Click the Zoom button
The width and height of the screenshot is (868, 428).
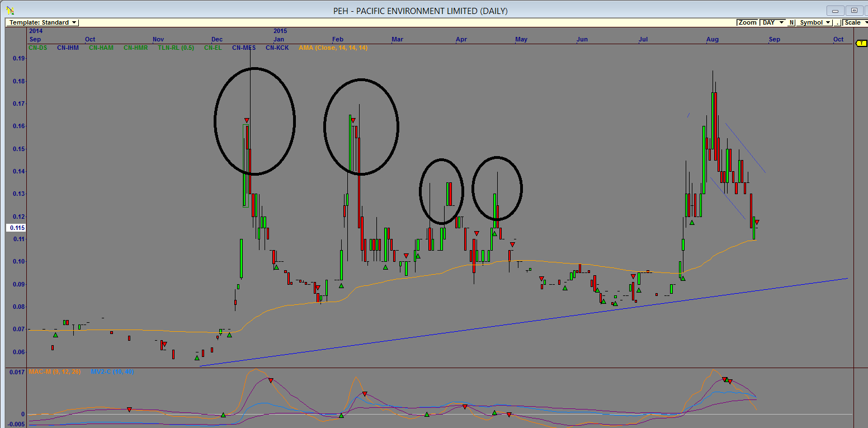click(747, 22)
